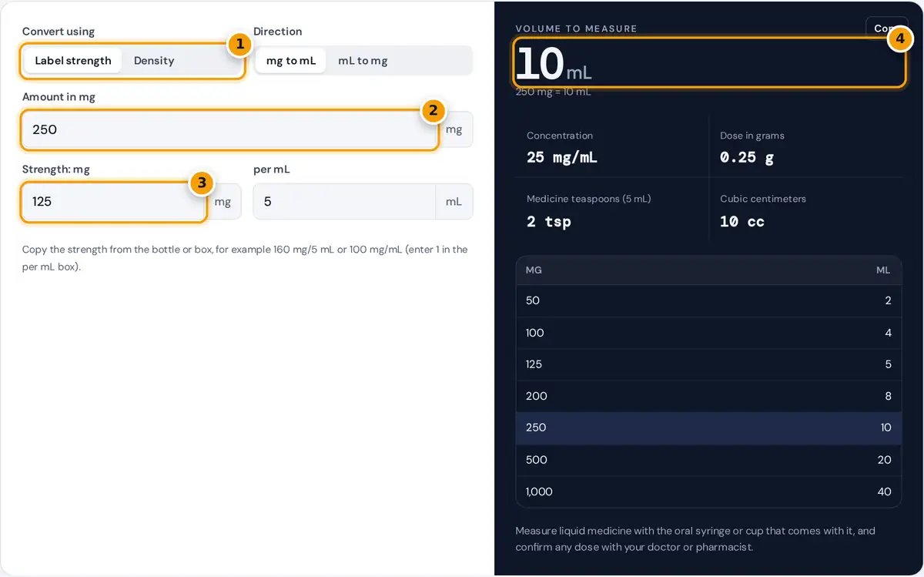Click the MG column header
924x577 pixels.
pyautogui.click(x=534, y=270)
